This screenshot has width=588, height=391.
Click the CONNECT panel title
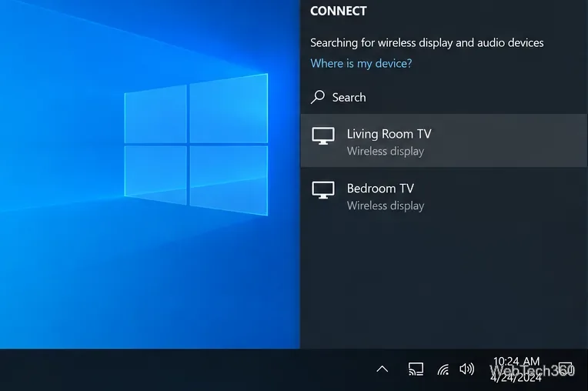coord(338,12)
